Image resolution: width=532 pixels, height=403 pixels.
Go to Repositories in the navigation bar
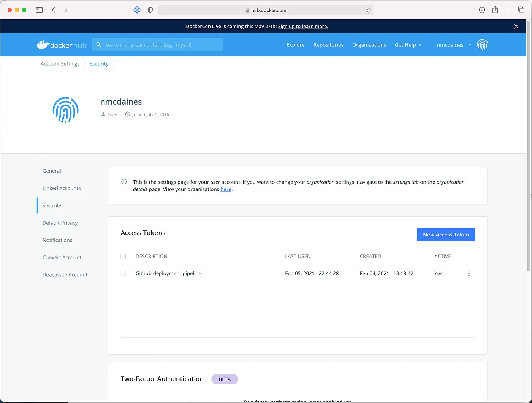328,45
